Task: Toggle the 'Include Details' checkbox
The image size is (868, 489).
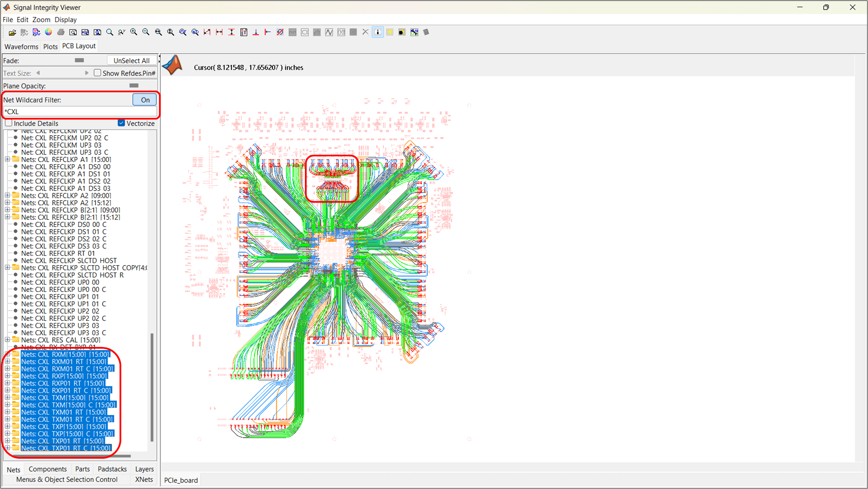Action: click(8, 123)
